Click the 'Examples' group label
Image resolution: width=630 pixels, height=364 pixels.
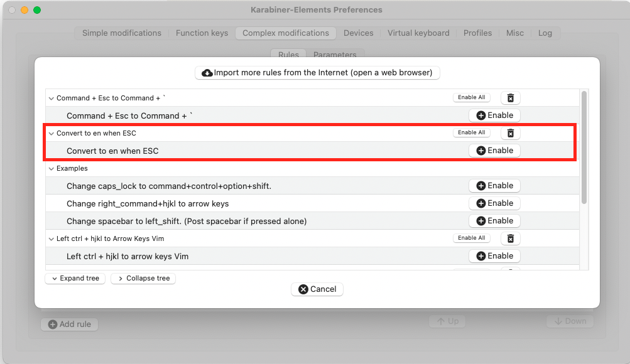coord(72,169)
